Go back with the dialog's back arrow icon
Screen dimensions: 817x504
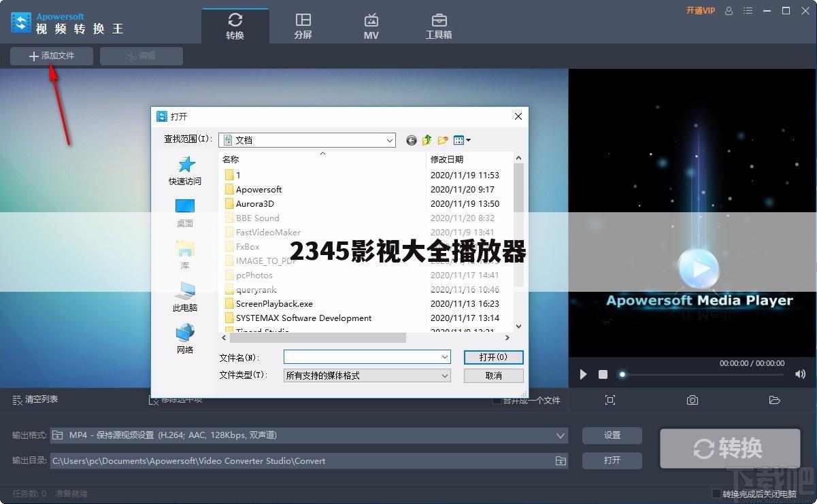(x=411, y=140)
